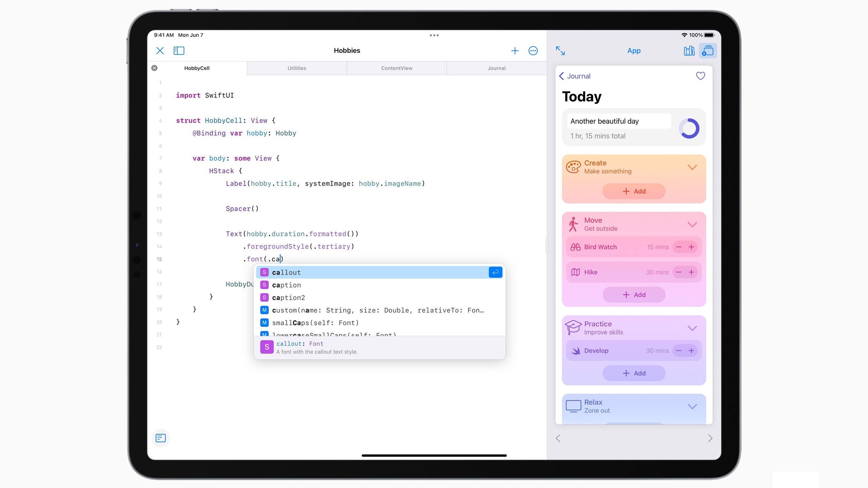Open the console panel icon at bottom
868x488 pixels.
(161, 438)
